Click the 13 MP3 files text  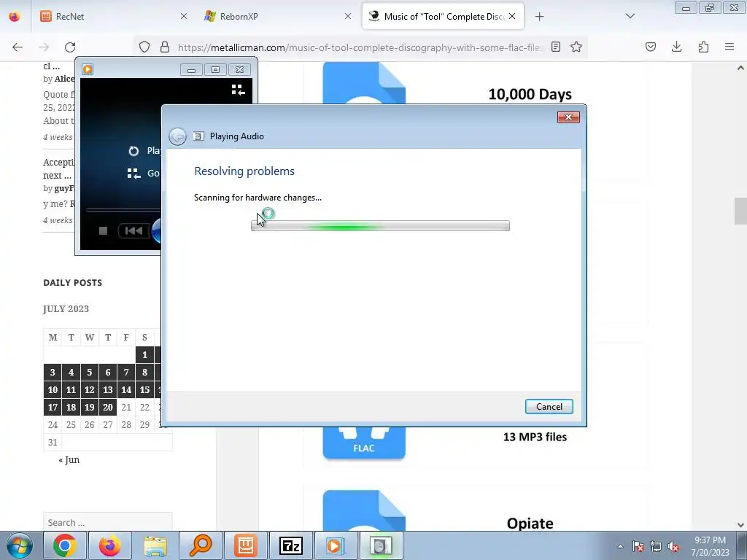(x=535, y=437)
